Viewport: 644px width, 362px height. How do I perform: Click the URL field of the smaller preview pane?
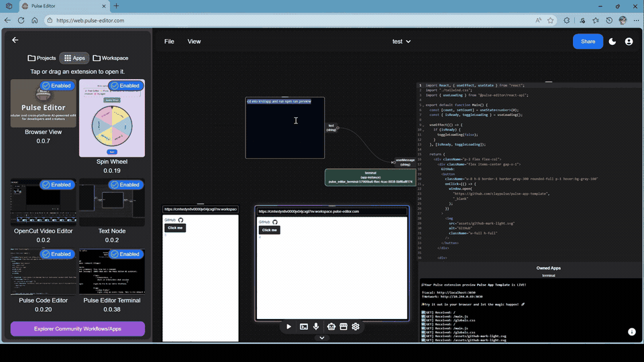tap(201, 209)
